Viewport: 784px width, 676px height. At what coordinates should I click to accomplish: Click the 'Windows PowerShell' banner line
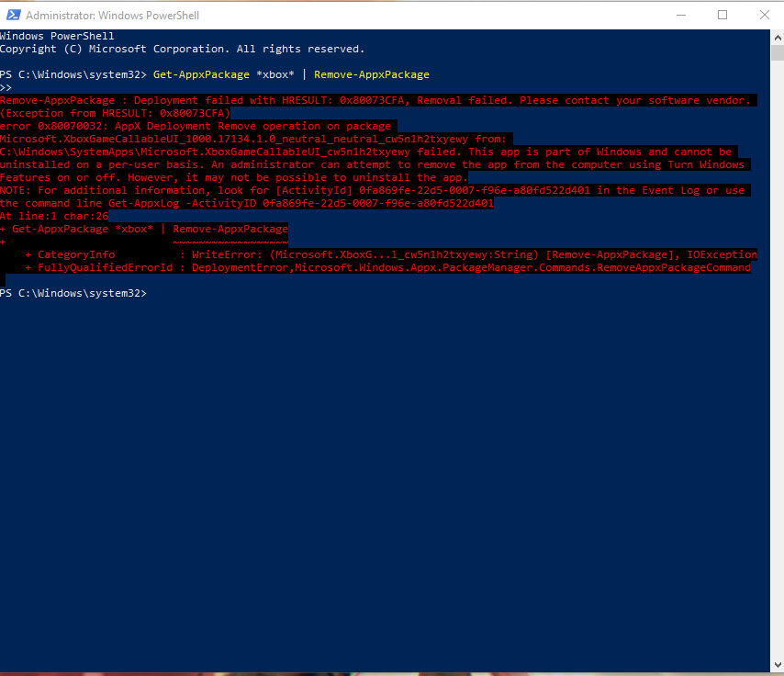[57, 36]
